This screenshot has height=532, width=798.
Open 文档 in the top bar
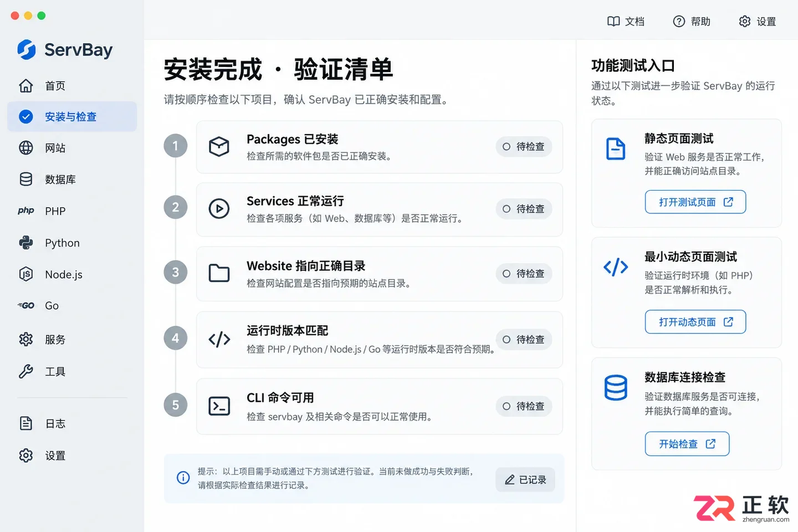[626, 22]
